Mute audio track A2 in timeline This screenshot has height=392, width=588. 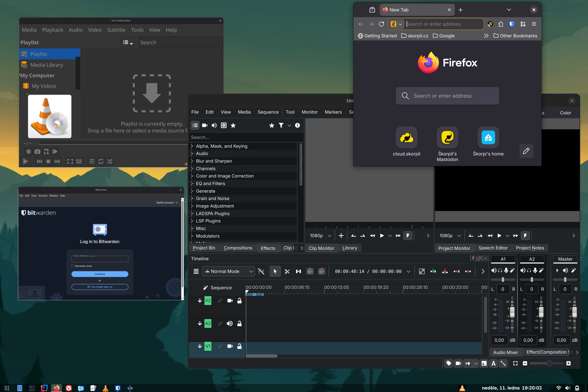(x=230, y=324)
